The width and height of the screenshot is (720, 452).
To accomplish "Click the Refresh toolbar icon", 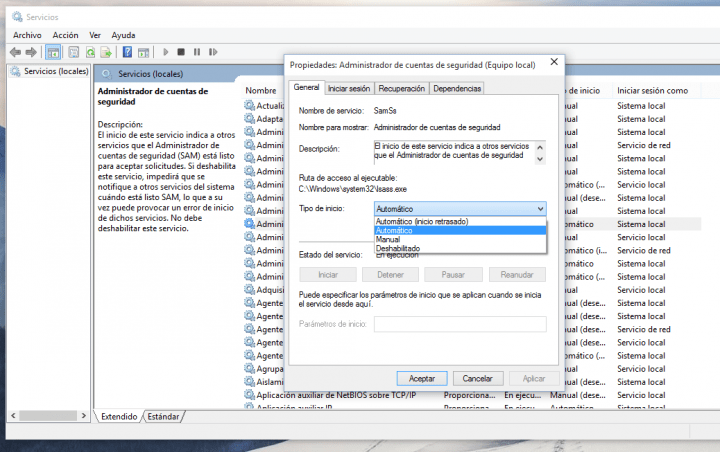I will click(90, 52).
